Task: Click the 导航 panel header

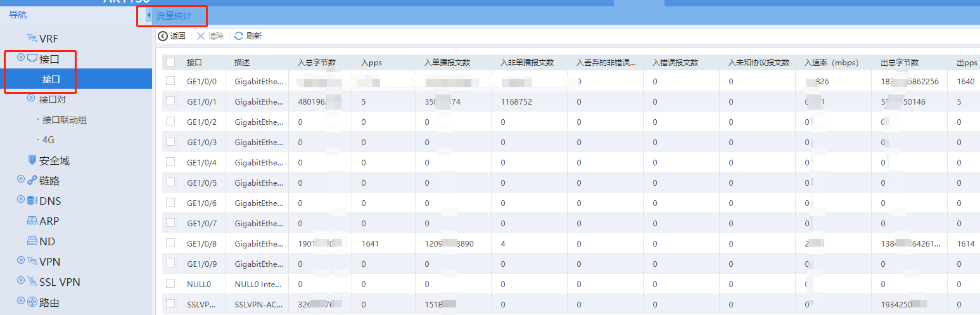Action: (18, 15)
